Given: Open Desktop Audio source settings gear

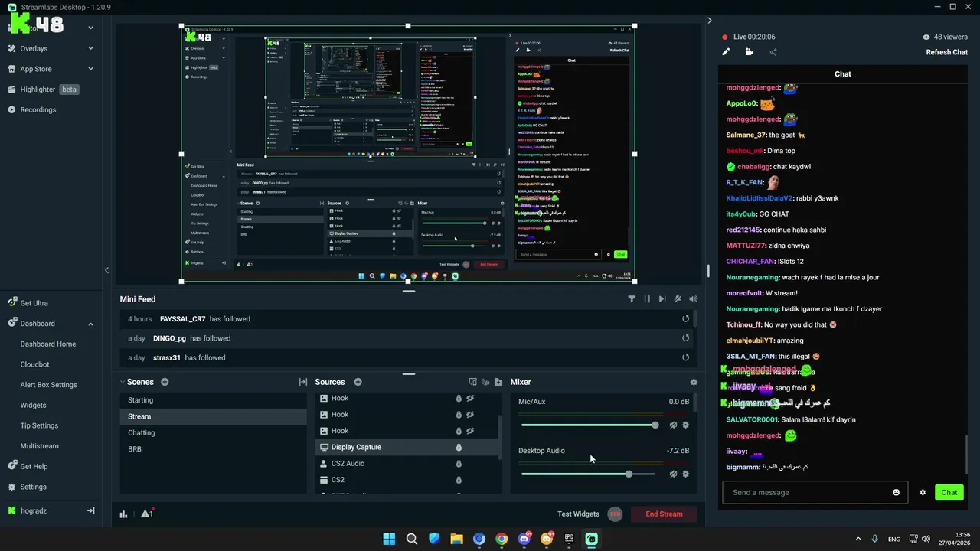Looking at the screenshot, I should 685,474.
